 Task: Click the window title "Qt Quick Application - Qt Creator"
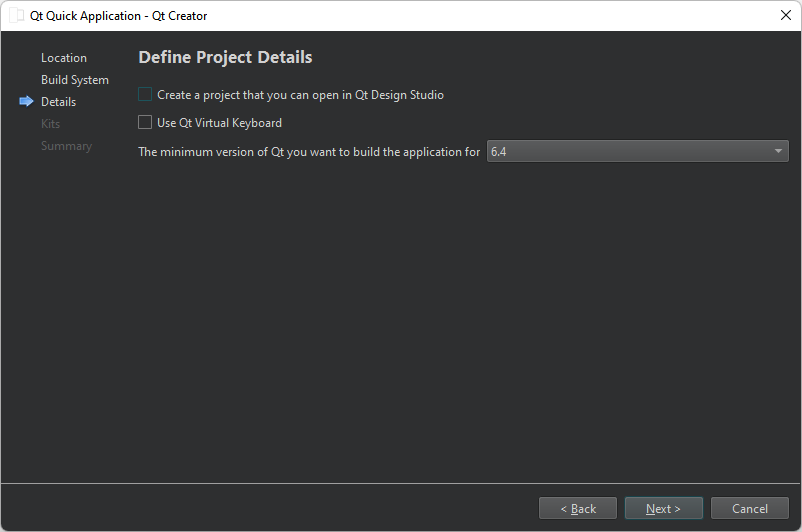(119, 16)
